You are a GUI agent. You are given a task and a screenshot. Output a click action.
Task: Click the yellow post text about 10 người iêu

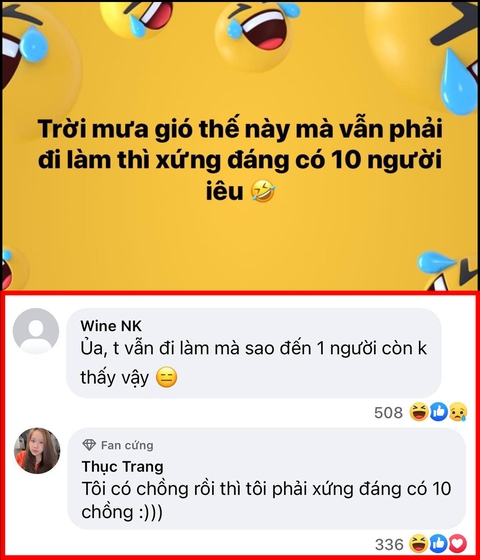pos(240,160)
